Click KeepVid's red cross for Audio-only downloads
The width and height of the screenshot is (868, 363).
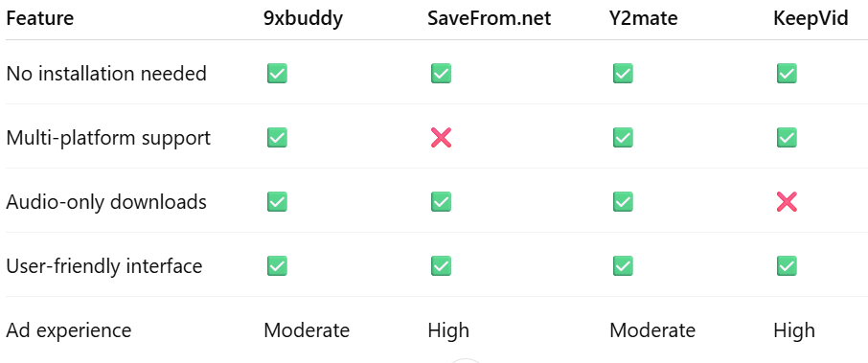tap(787, 202)
